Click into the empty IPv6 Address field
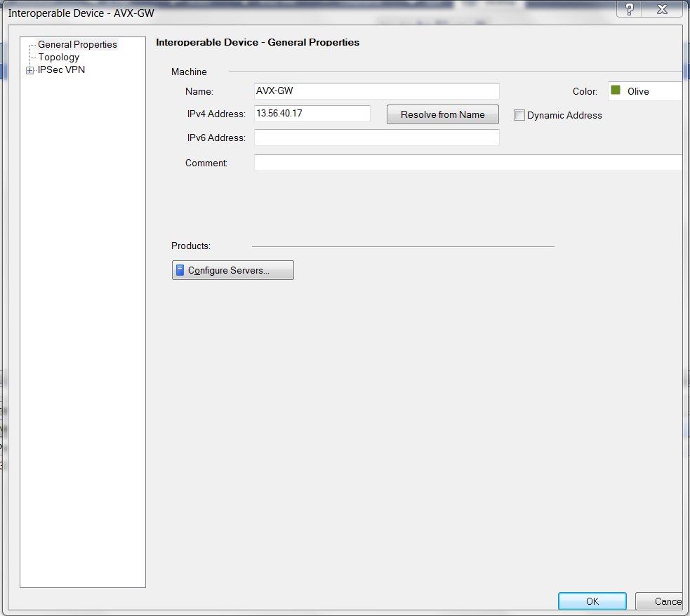This screenshot has height=616, width=690. click(x=376, y=138)
